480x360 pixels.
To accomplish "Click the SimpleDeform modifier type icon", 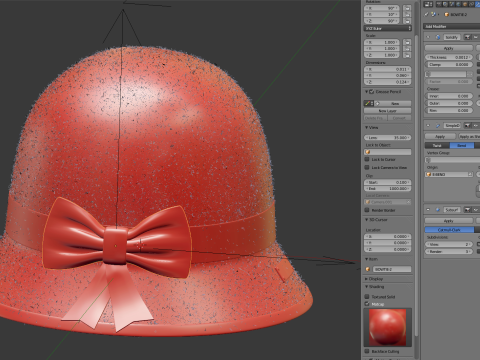I will 438,126.
